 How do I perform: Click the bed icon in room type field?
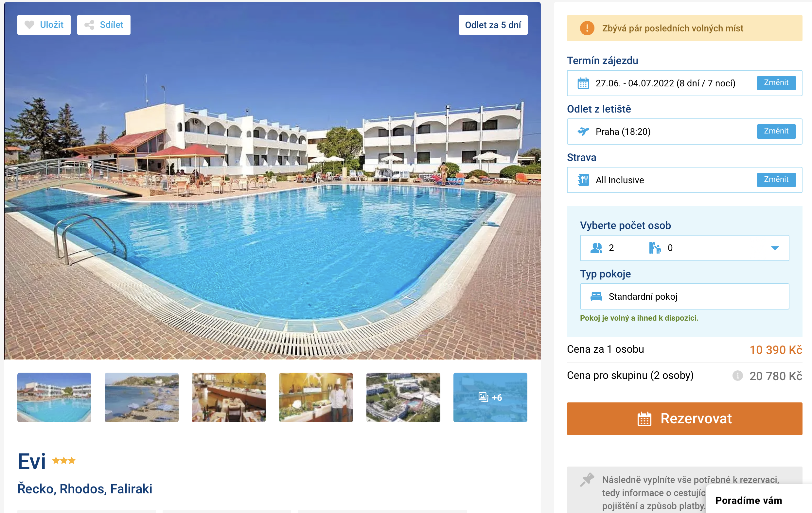(596, 296)
